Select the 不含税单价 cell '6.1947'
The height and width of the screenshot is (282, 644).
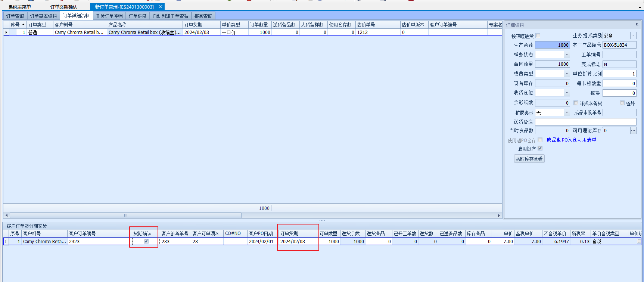(556, 242)
